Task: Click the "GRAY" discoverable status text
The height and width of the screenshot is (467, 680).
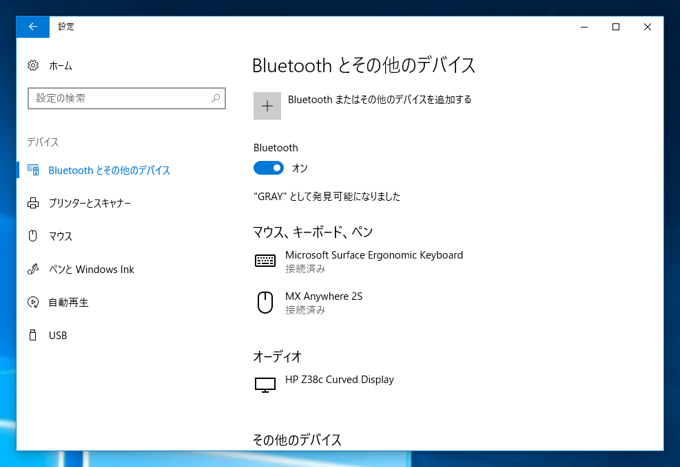Action: 327,197
